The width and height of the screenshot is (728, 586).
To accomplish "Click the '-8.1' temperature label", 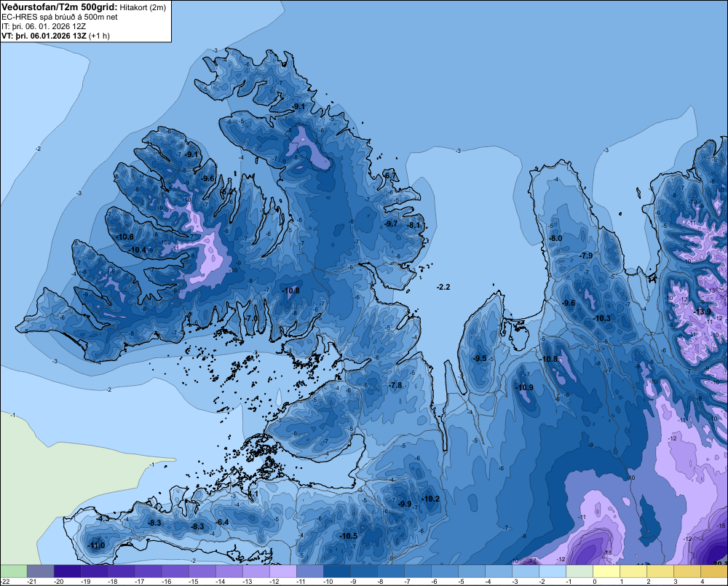I will pos(414,225).
